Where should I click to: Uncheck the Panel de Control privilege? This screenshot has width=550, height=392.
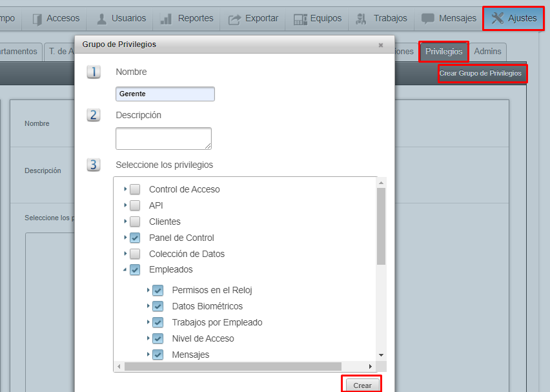click(135, 238)
